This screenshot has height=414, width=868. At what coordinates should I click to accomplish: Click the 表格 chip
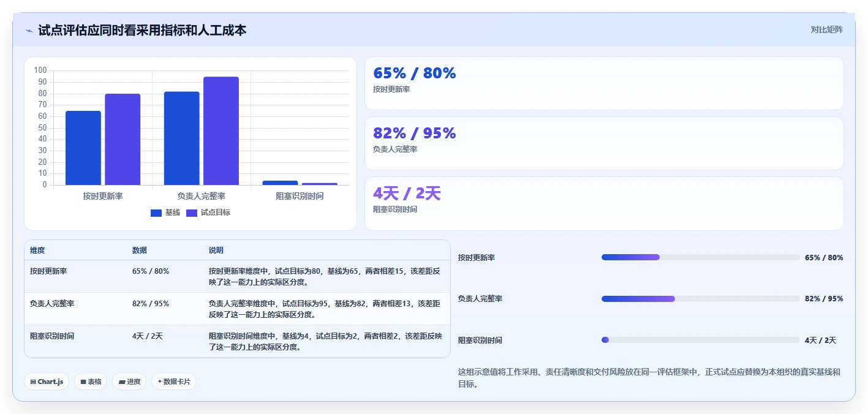tap(91, 382)
